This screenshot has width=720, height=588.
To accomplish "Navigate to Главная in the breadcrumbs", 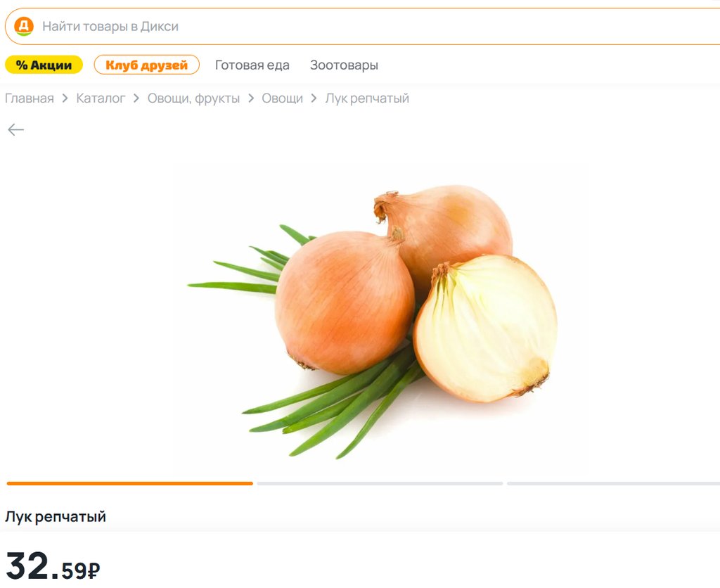I will [x=30, y=98].
